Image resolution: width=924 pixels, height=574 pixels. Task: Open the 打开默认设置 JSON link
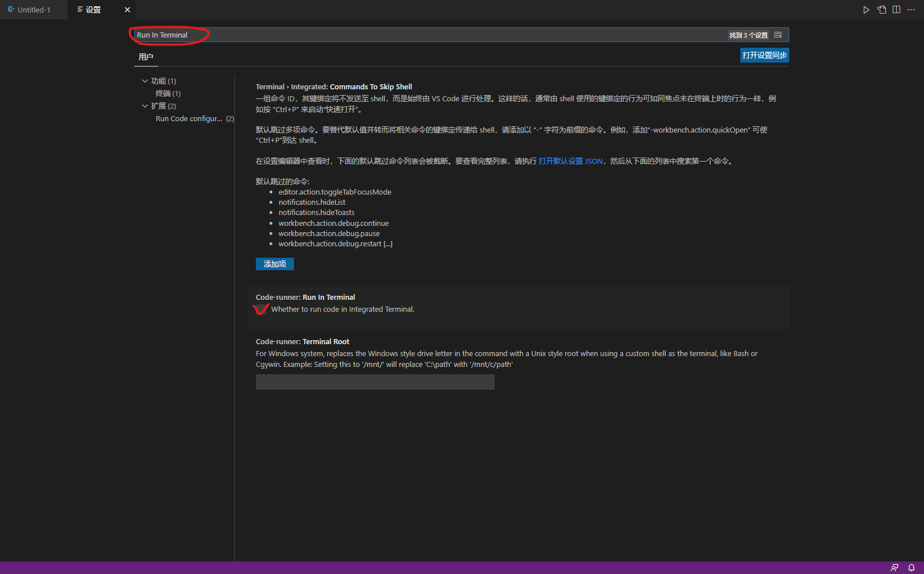pos(570,162)
